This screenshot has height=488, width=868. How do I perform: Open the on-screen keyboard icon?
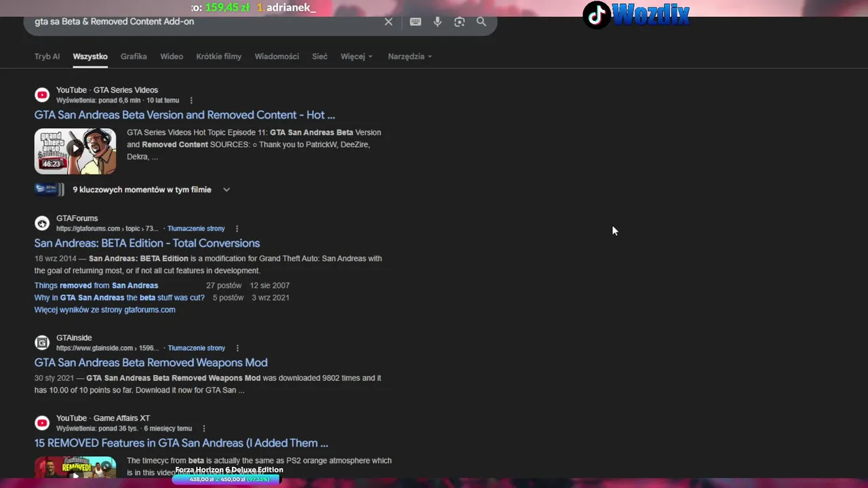point(416,22)
